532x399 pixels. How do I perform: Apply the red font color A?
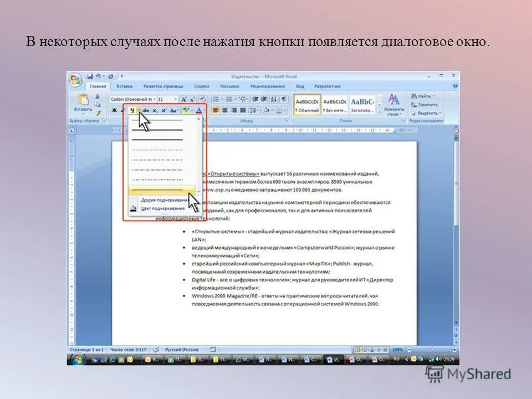(199, 110)
